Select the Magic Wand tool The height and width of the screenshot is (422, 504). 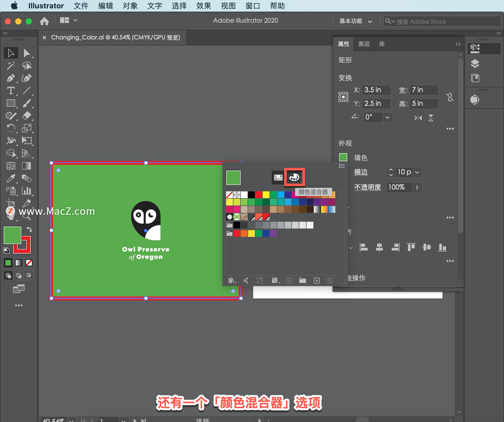click(x=10, y=65)
